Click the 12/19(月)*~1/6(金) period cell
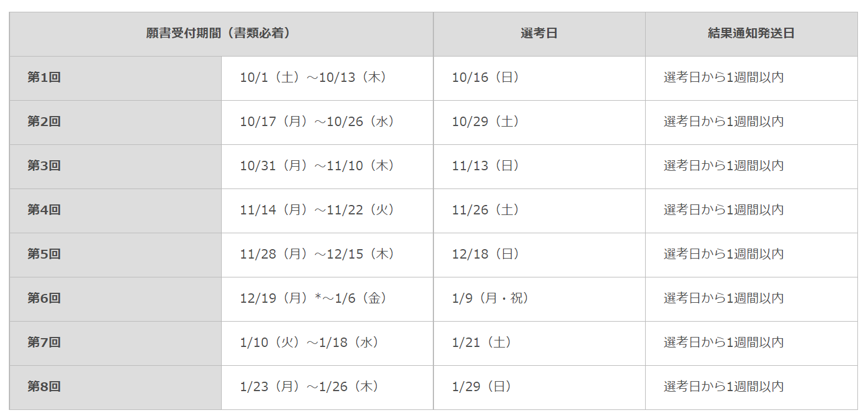This screenshot has height=420, width=868. point(327,299)
